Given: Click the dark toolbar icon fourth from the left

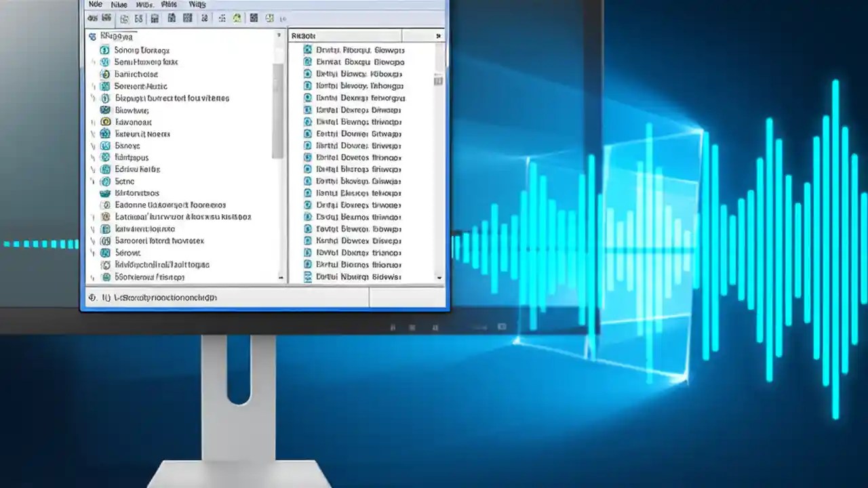Looking at the screenshot, I should pyautogui.click(x=138, y=18).
